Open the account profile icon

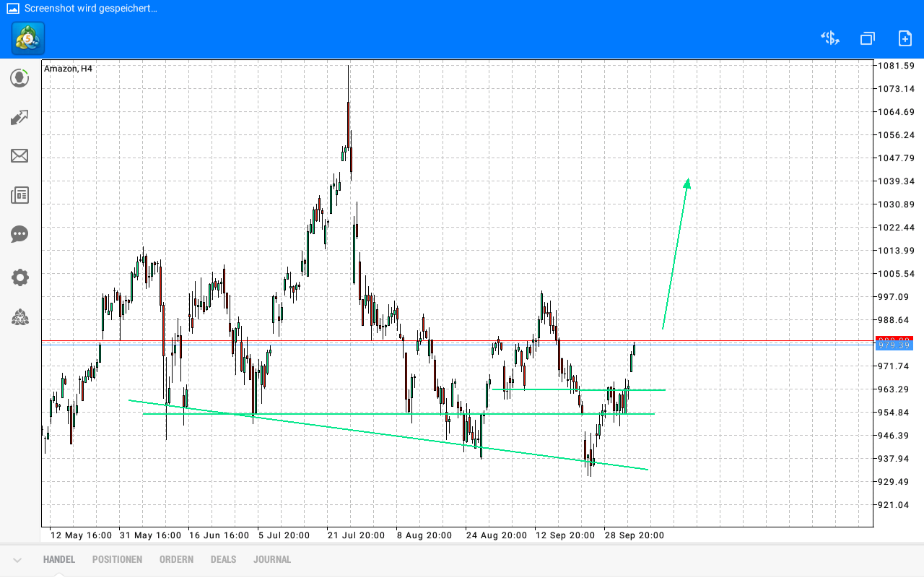(19, 78)
